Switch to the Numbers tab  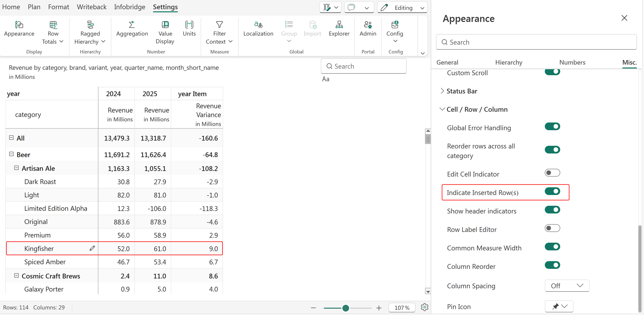[x=572, y=62]
